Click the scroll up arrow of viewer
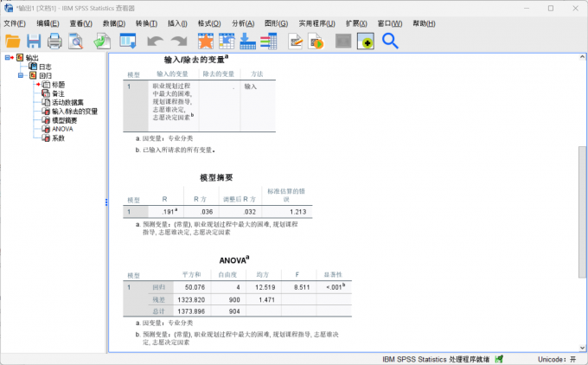The width and height of the screenshot is (588, 365). (582, 57)
